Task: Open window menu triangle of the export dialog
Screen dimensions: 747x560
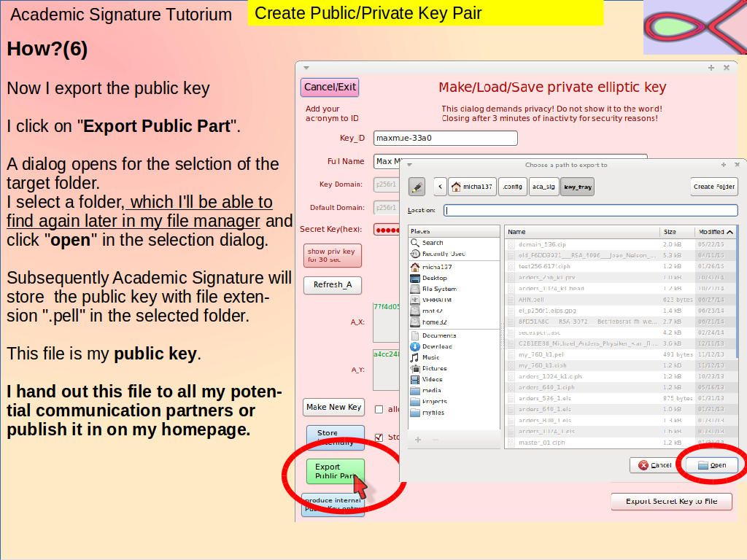Action: pos(409,165)
